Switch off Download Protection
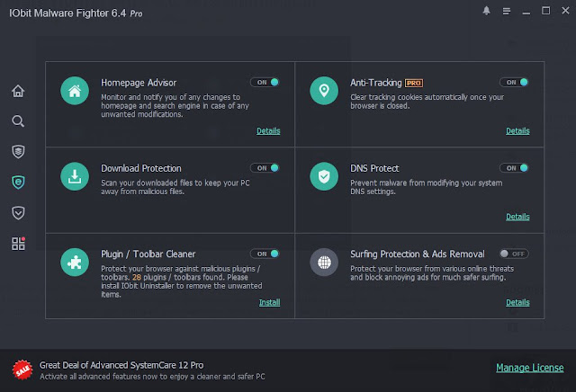This screenshot has height=392, width=576. pyautogui.click(x=265, y=168)
